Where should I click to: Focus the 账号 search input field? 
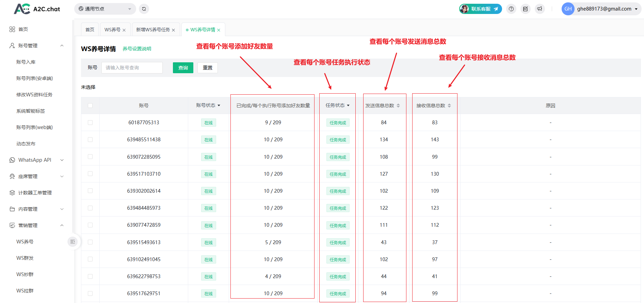132,68
